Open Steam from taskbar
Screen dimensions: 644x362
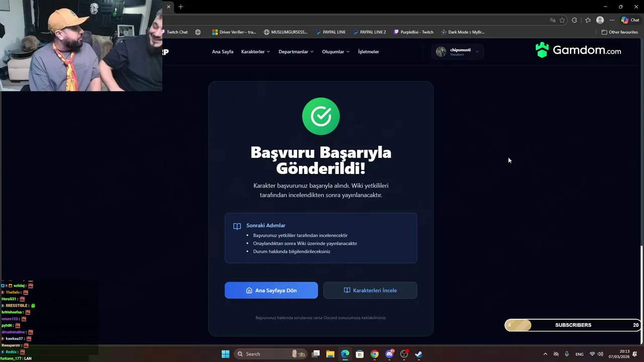coord(419,354)
